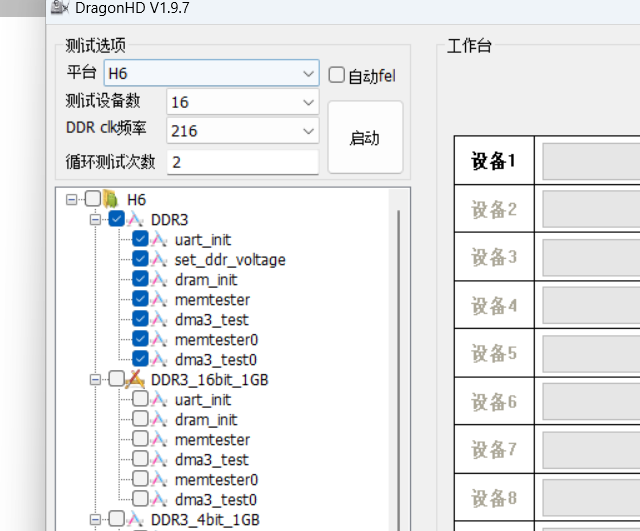The height and width of the screenshot is (531, 640).
Task: Click icon beside DDR3 dma3_test0 item
Action: [x=159, y=360]
